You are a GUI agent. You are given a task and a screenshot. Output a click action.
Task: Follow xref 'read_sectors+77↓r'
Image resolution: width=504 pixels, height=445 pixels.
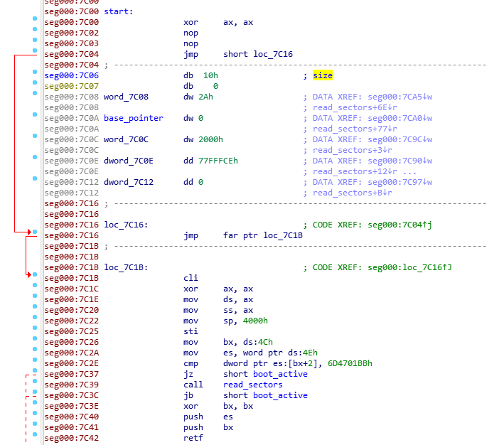[x=355, y=129]
